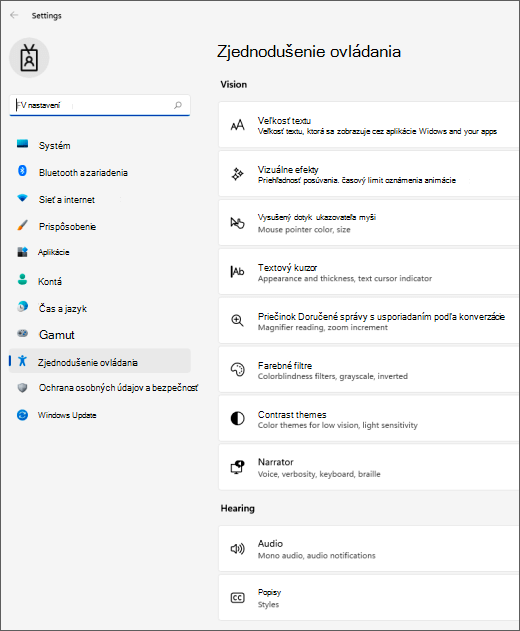Open Veľkosť textu settings
This screenshot has width=520, height=631.
pyautogui.click(x=369, y=125)
